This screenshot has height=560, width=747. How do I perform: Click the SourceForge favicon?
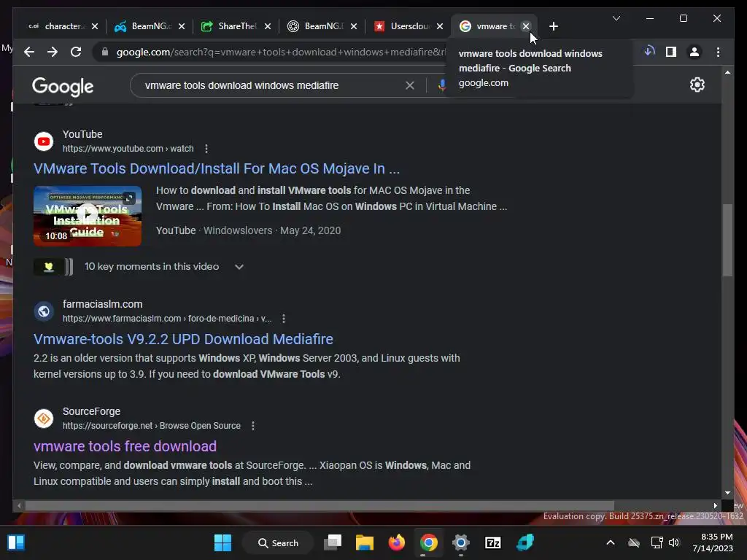pos(43,419)
